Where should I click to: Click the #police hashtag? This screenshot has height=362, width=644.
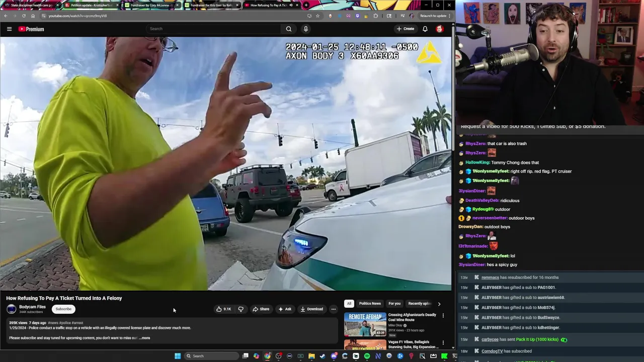click(65, 323)
